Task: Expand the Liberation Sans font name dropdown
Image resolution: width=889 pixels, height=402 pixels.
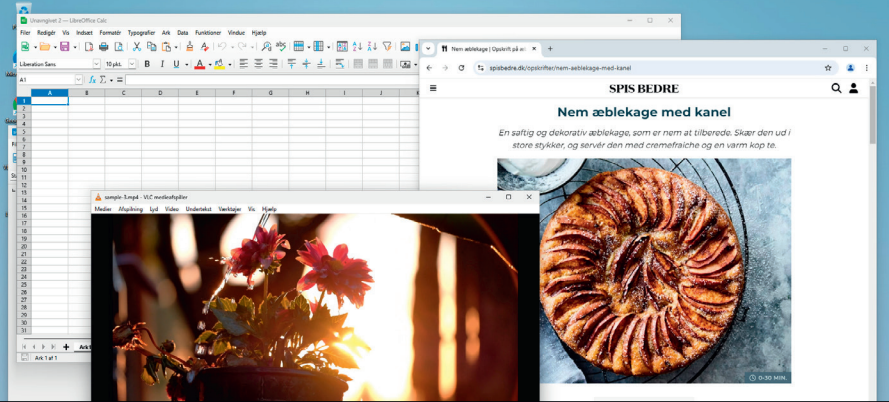Action: pyautogui.click(x=96, y=64)
